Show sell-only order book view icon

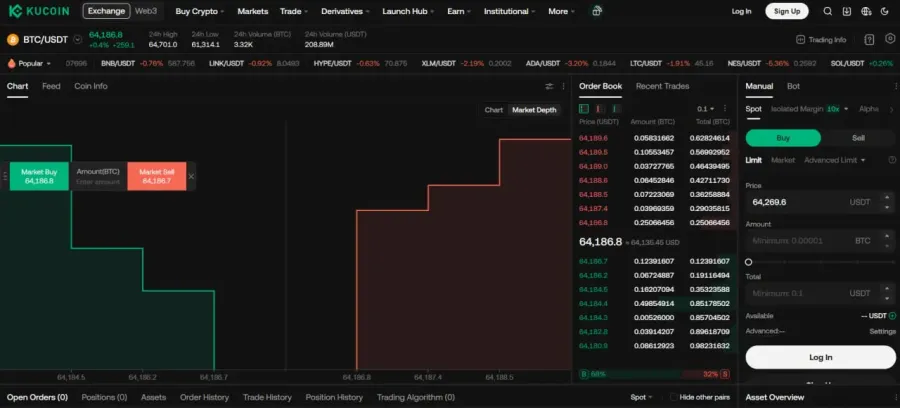[x=600, y=108]
